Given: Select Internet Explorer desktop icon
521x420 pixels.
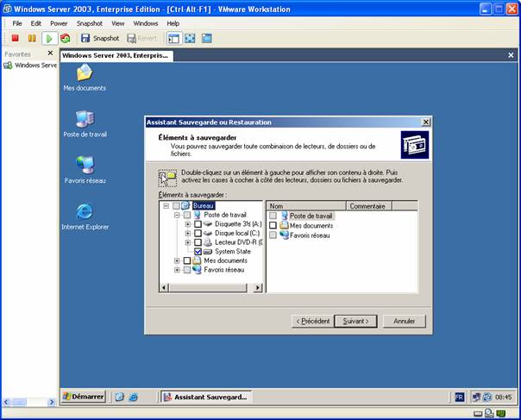Looking at the screenshot, I should 85,216.
